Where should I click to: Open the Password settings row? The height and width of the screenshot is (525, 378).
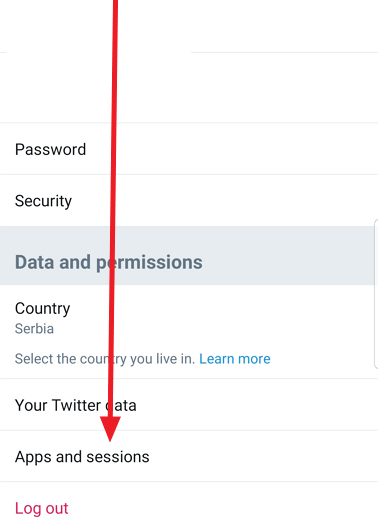[x=189, y=149]
